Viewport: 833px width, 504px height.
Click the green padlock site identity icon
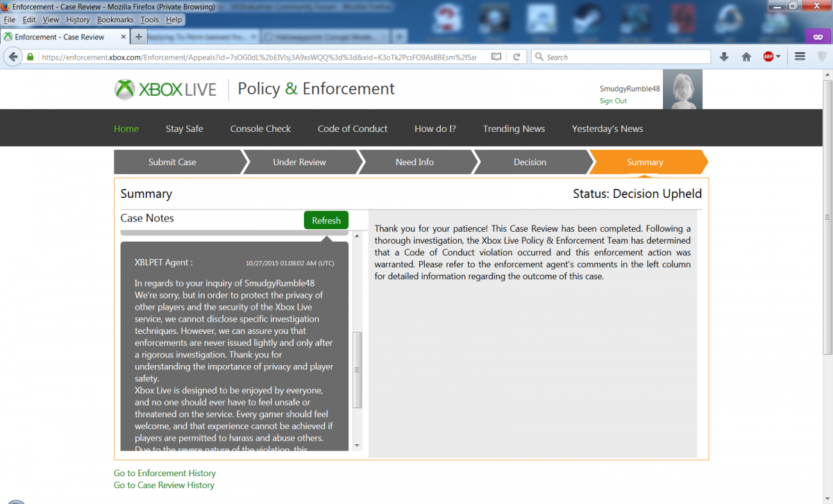click(31, 57)
